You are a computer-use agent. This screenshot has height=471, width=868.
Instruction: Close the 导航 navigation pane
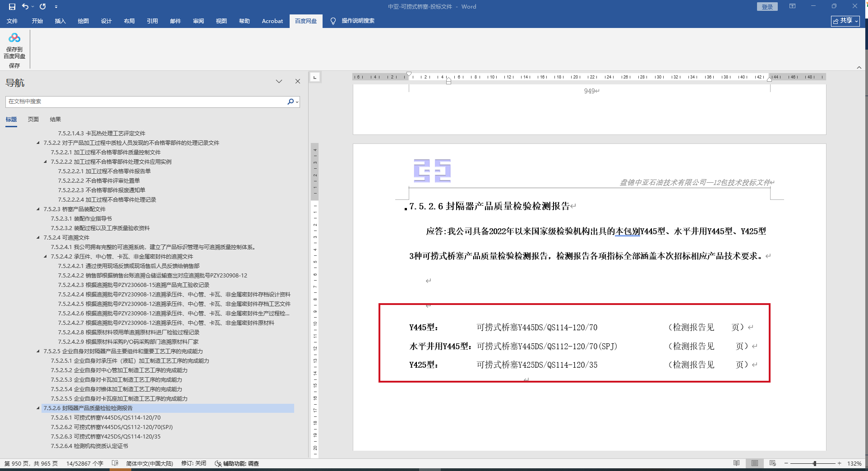[298, 82]
